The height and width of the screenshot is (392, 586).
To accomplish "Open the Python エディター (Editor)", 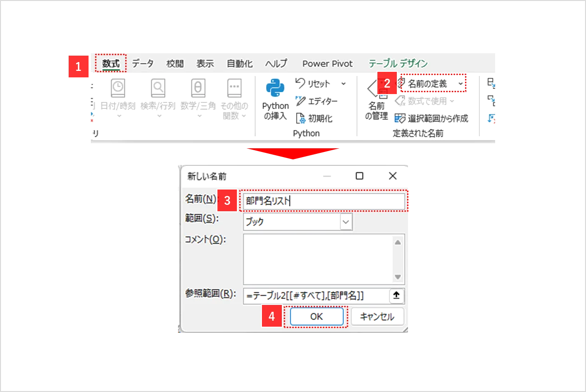I will click(310, 101).
